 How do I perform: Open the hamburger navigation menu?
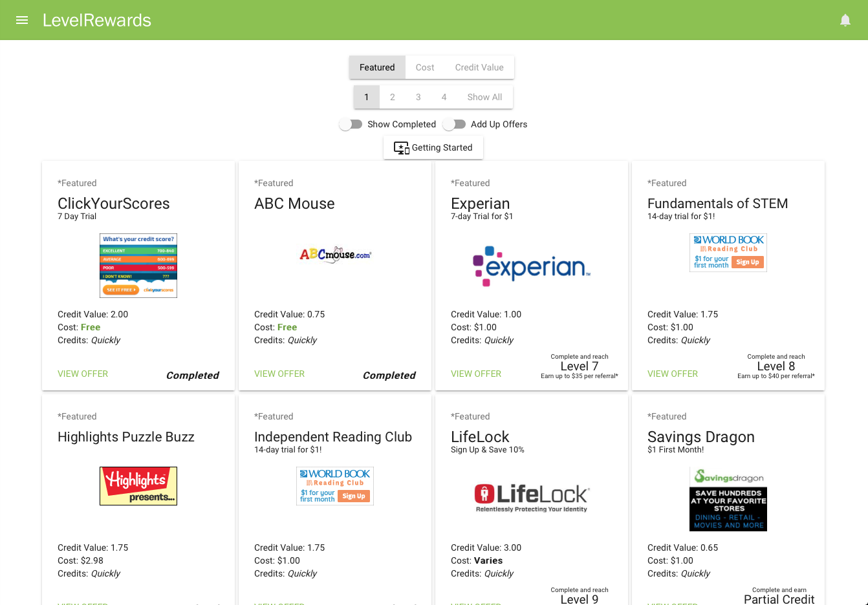(22, 20)
